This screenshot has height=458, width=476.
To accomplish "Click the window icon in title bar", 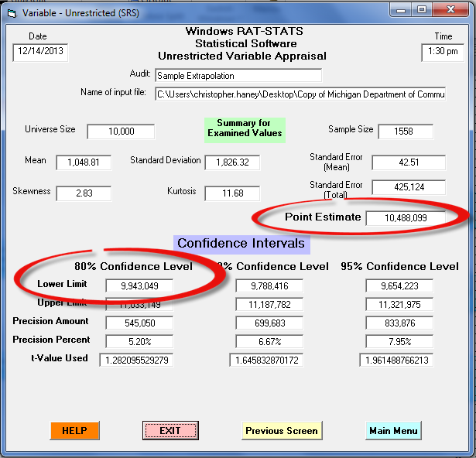I will point(11,10).
